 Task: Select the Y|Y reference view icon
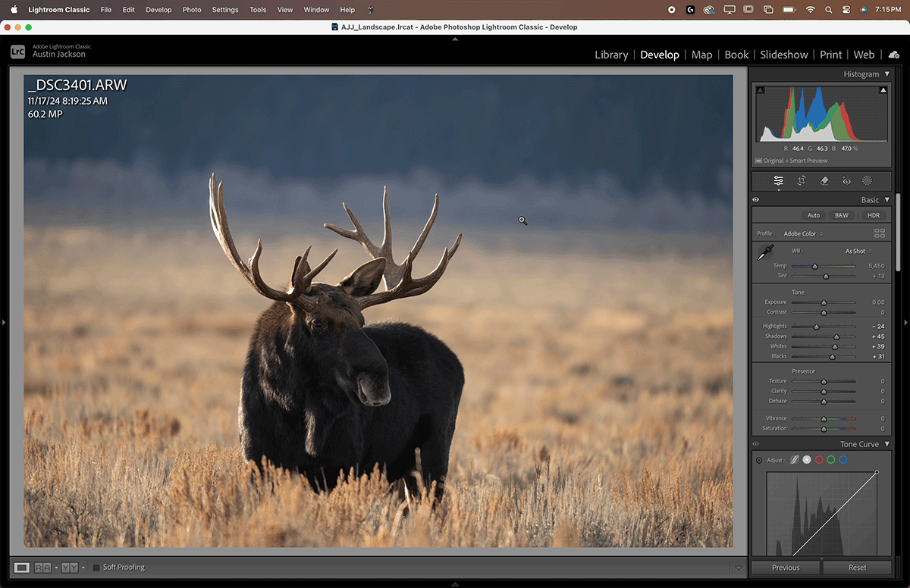point(70,568)
